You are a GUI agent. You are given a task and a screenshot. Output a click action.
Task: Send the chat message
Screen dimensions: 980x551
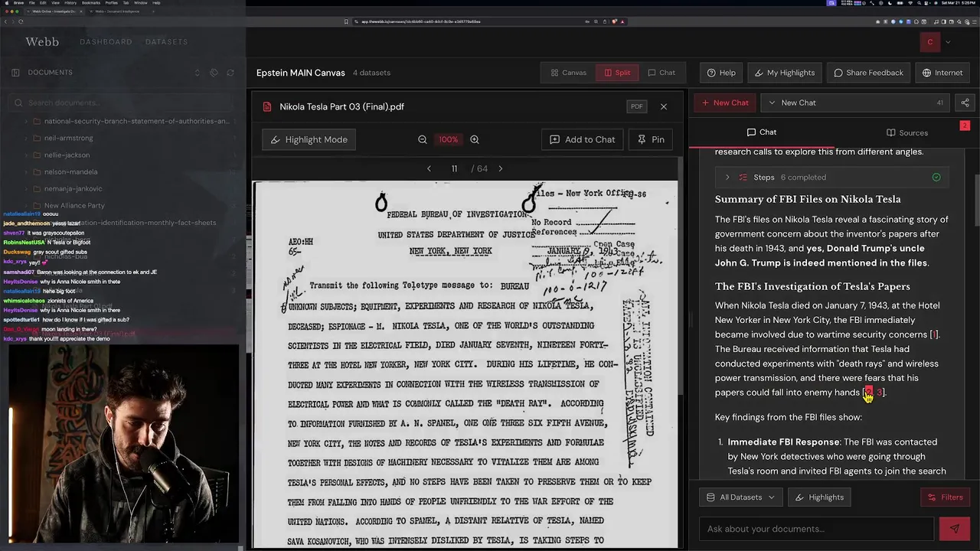point(955,529)
